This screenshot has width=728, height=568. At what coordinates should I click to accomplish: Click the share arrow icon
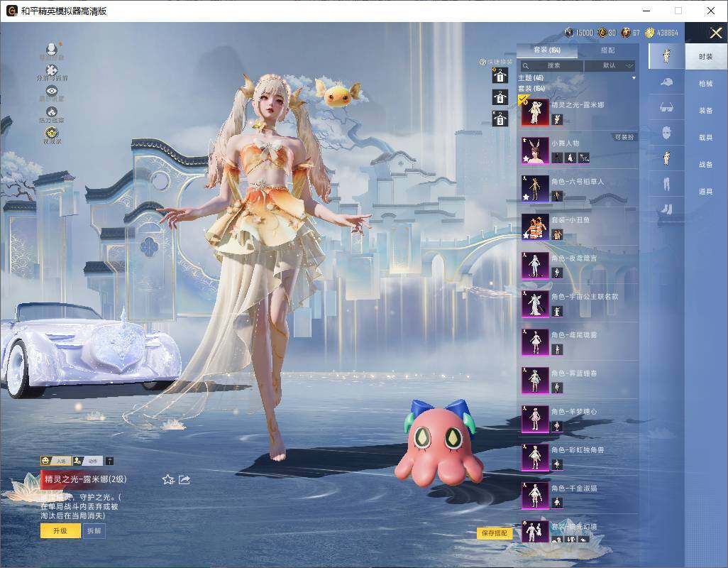[184, 479]
